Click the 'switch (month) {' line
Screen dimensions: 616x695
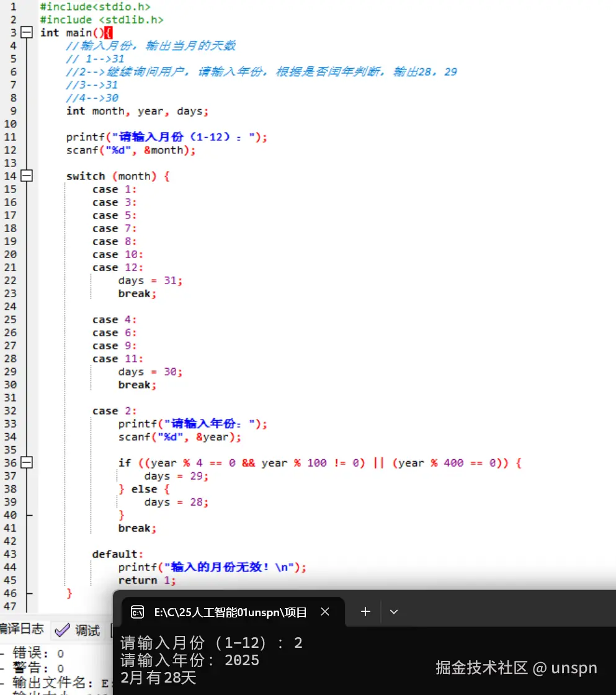coord(118,176)
